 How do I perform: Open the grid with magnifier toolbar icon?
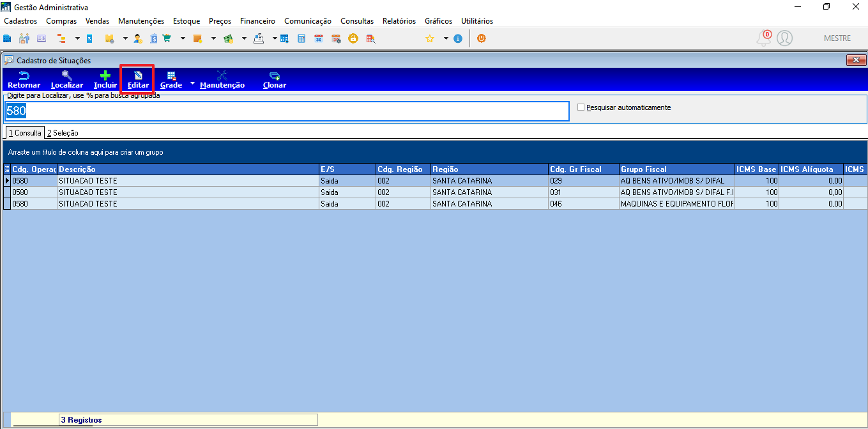coord(370,38)
